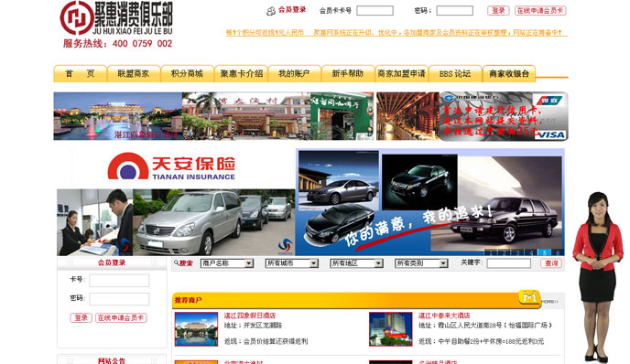630x364 pixels.
Task: Click the sidebar 登录 button
Action: click(x=81, y=318)
